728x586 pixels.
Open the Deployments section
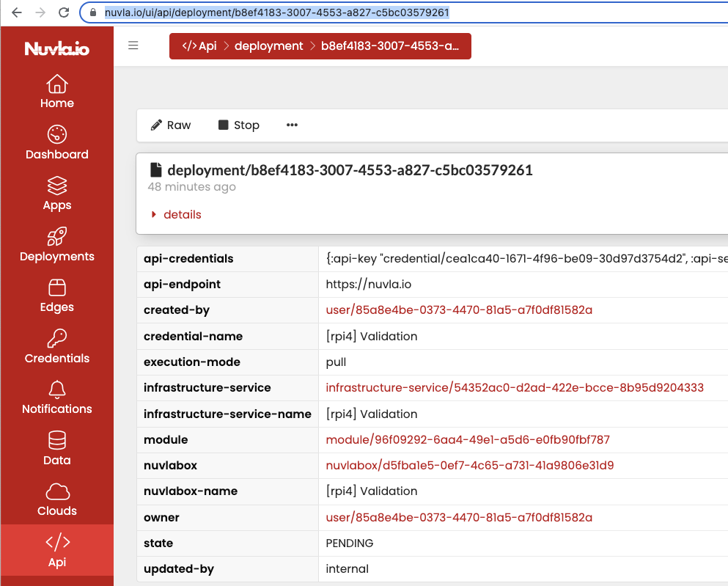56,244
